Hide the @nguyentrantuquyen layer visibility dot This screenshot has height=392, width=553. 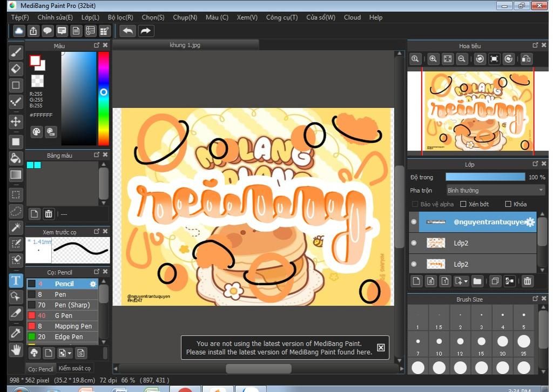(414, 222)
